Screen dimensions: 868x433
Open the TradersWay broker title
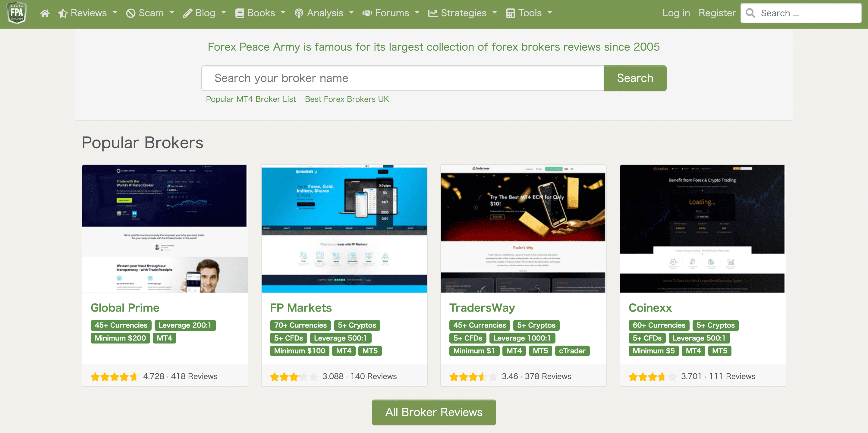pyautogui.click(x=482, y=308)
